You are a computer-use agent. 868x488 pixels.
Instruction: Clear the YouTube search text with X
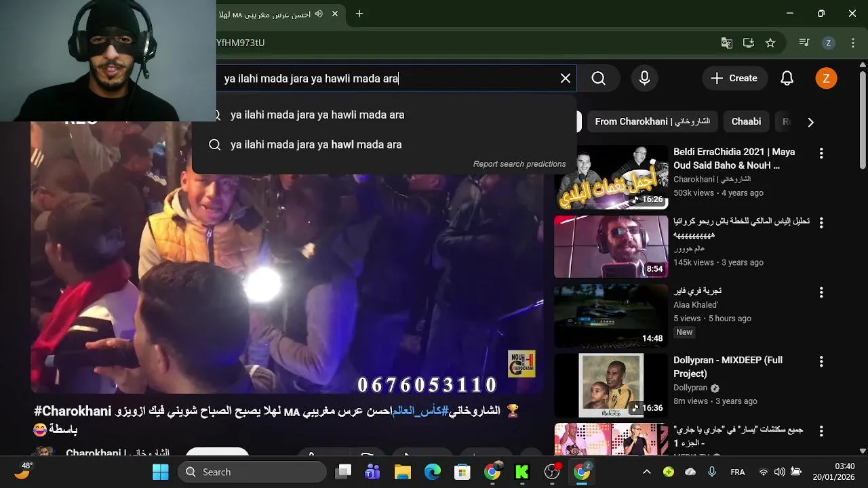[x=566, y=79]
